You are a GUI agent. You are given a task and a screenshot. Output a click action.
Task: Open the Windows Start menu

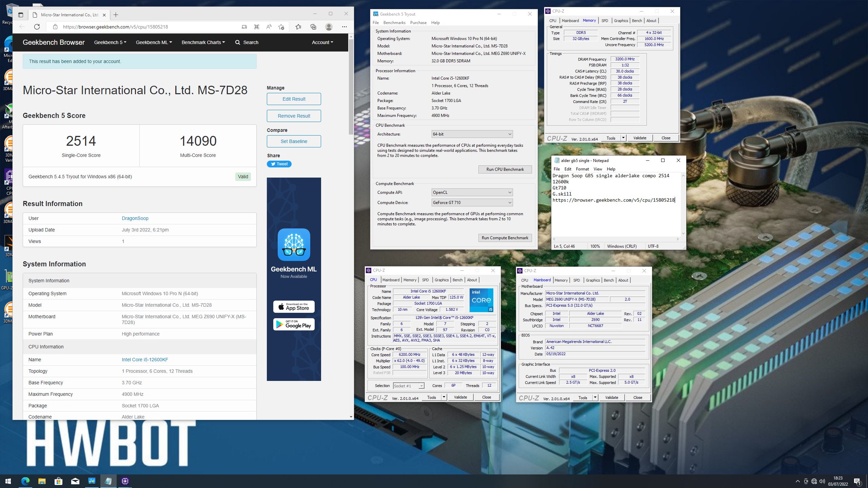[8, 481]
